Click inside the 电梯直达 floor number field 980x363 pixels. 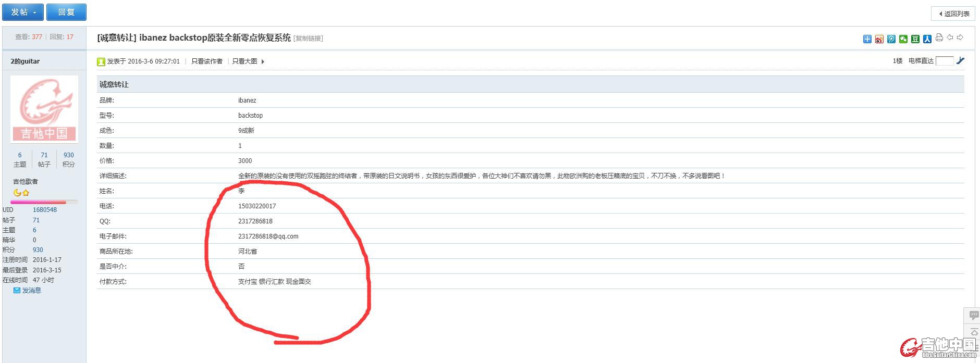(945, 61)
